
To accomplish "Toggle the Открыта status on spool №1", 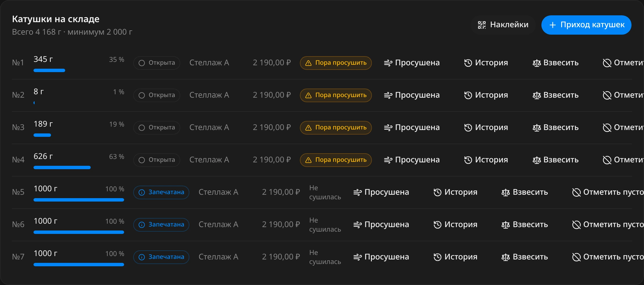I will [x=156, y=63].
